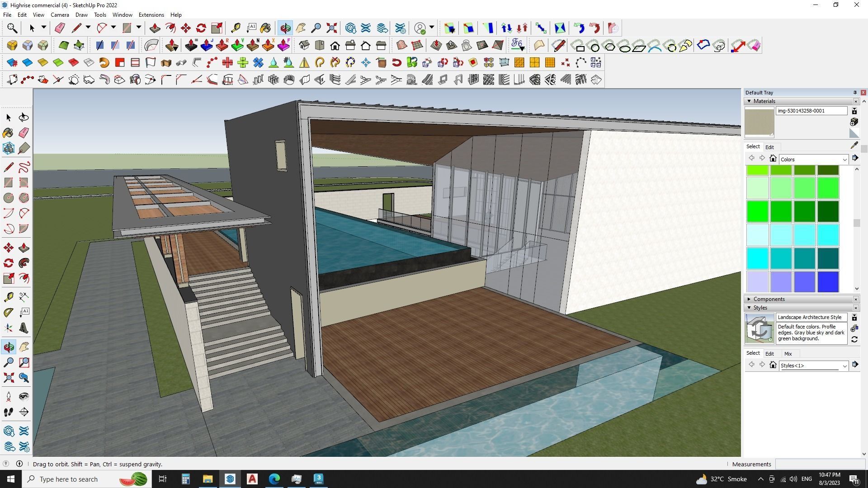Expand the Components panel
The height and width of the screenshot is (488, 868).
tap(749, 299)
